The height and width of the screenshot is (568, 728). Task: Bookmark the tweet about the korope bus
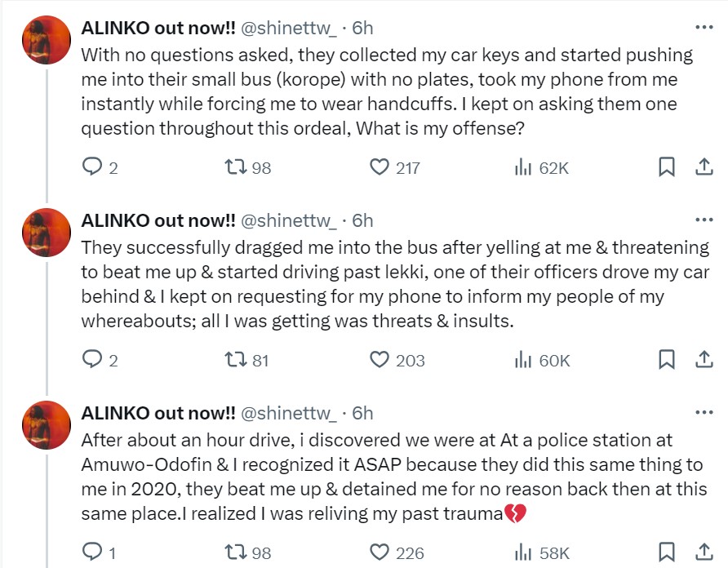(666, 167)
